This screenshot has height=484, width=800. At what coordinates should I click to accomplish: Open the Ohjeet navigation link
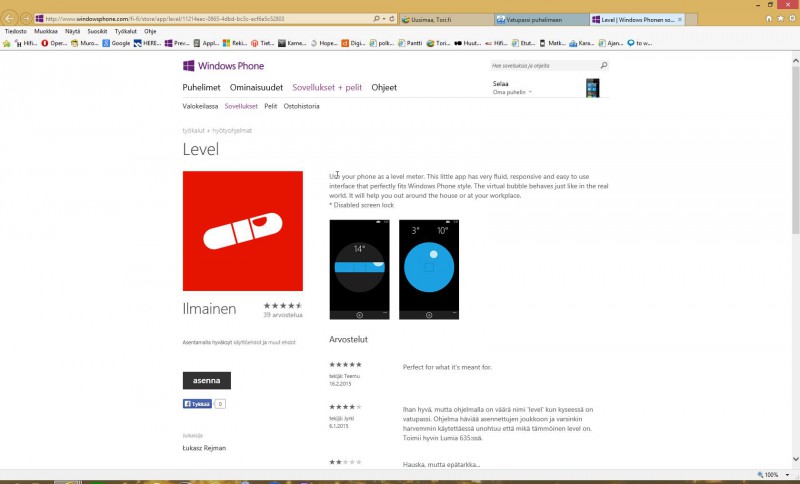[384, 88]
